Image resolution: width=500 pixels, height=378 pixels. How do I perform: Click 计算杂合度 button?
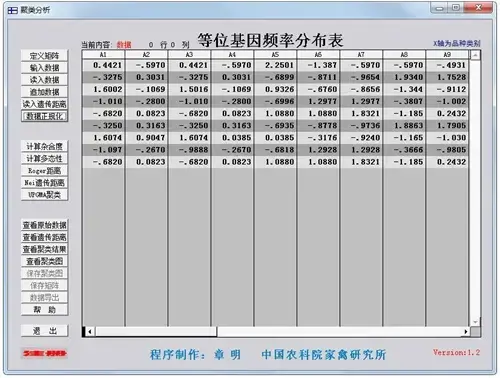pyautogui.click(x=44, y=146)
